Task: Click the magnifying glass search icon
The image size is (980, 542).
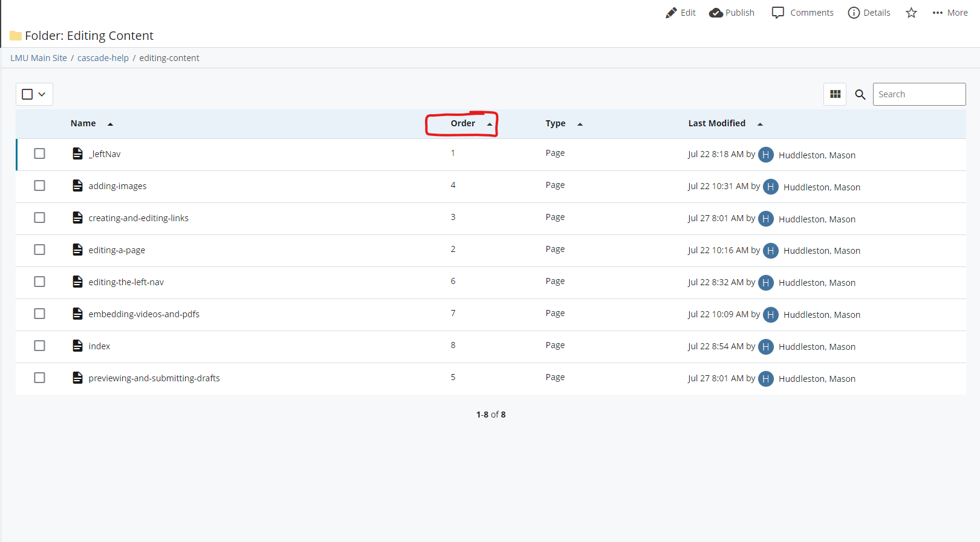Action: [x=860, y=94]
